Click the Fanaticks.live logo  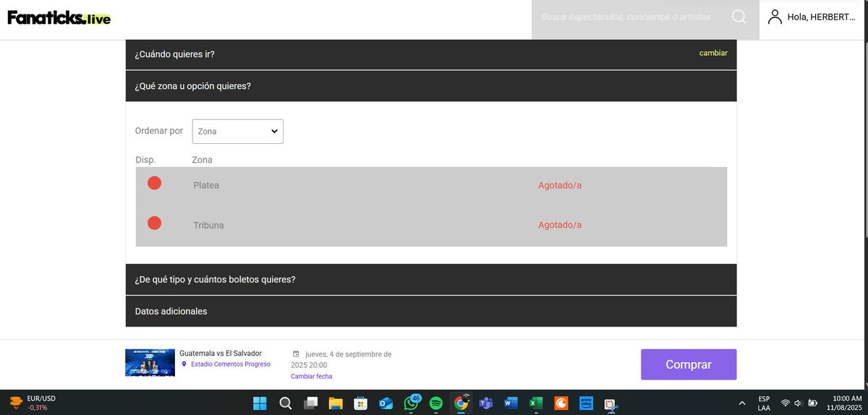click(59, 18)
